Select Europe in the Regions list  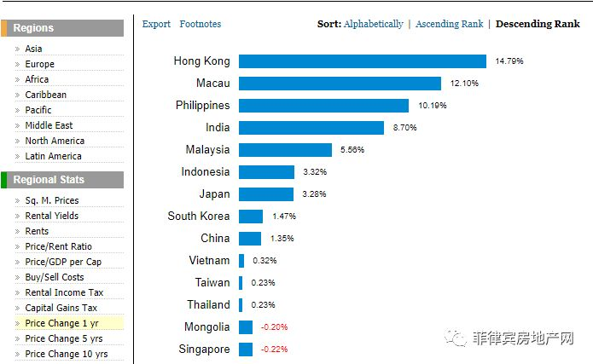coord(39,64)
